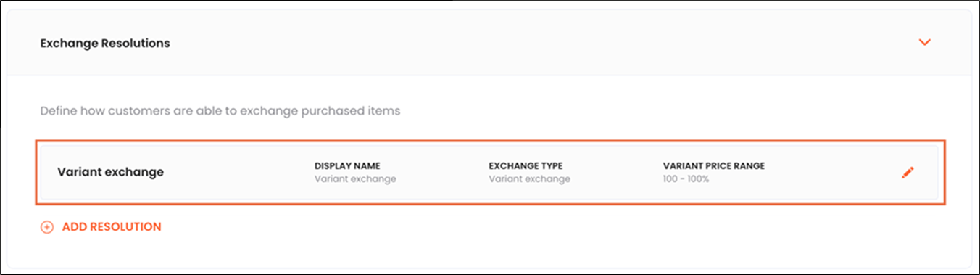Select the Exchange Resolutions header title
The height and width of the screenshot is (275, 980).
coord(105,44)
